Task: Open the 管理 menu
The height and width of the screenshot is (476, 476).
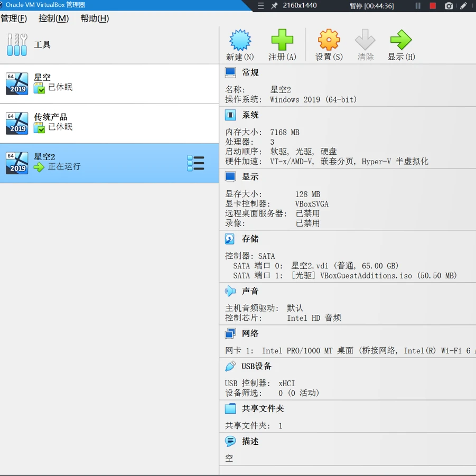Action: click(x=14, y=18)
